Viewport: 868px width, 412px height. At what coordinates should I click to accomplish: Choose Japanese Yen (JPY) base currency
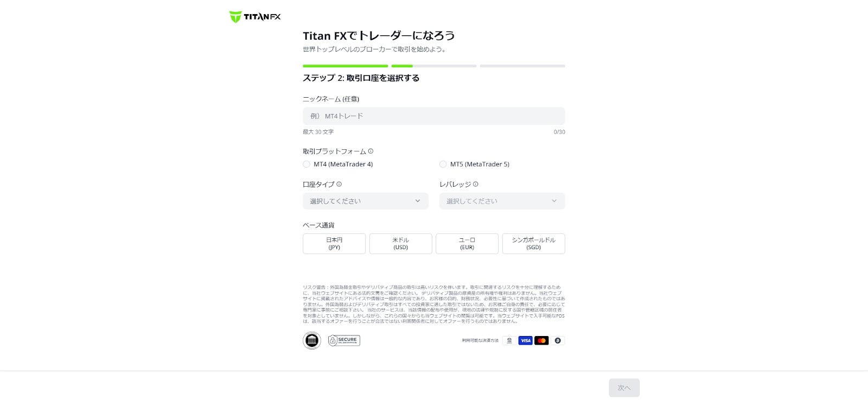pyautogui.click(x=334, y=244)
